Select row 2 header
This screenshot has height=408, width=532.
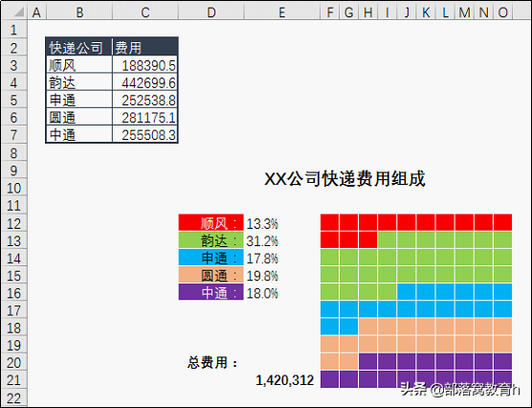click(x=14, y=47)
